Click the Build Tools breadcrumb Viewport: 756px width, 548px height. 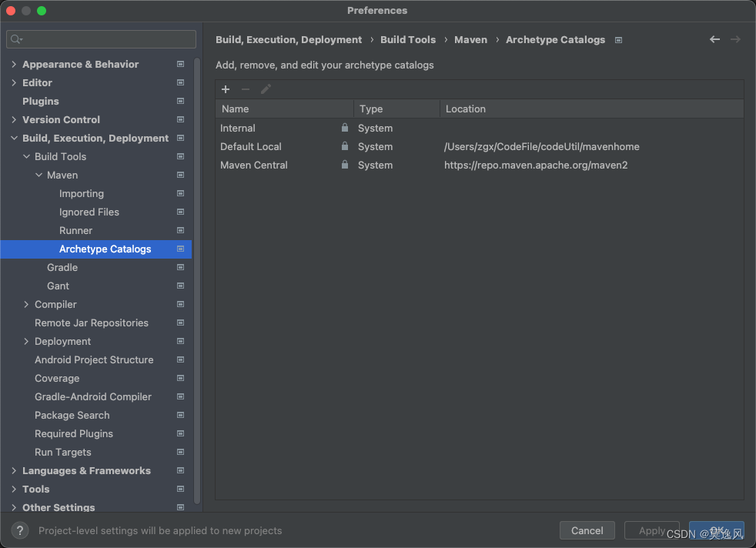coord(408,39)
